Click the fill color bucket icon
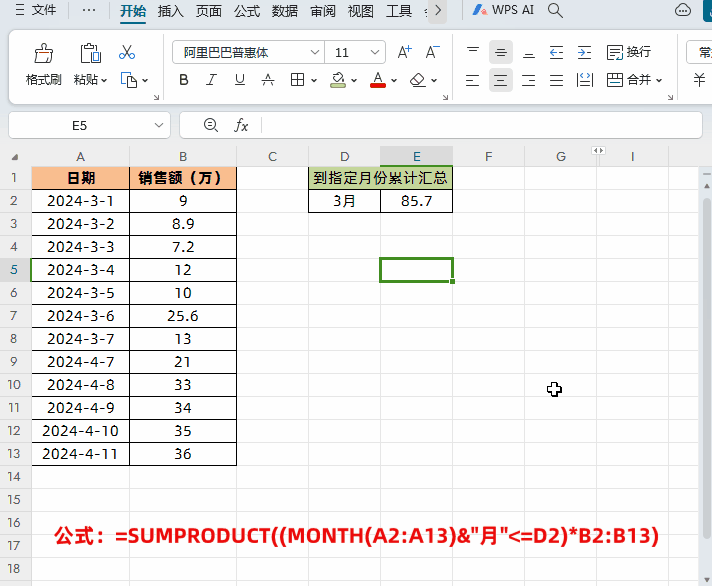Viewport: 712px width, 586px height. point(338,80)
